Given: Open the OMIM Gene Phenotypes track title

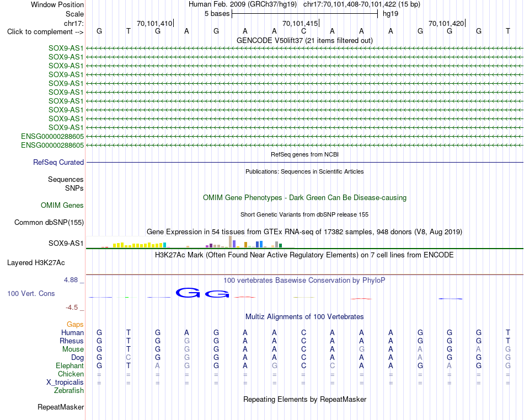Looking at the screenshot, I should click(x=304, y=198).
